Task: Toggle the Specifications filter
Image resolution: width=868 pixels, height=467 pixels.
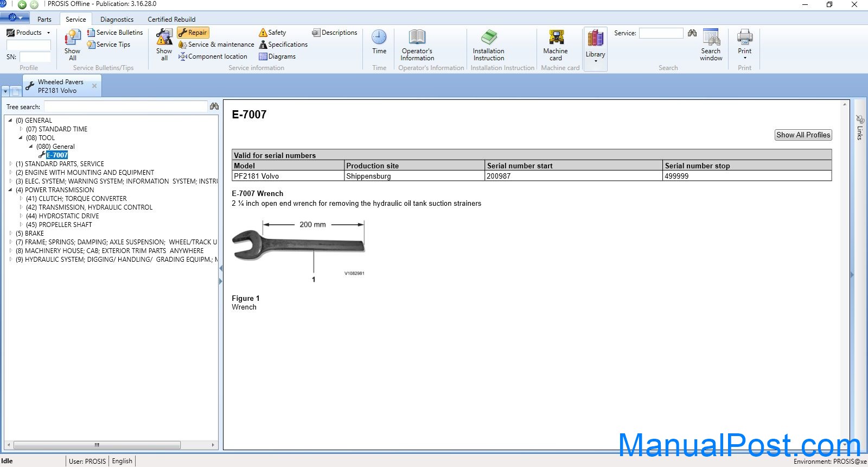Action: tap(283, 45)
